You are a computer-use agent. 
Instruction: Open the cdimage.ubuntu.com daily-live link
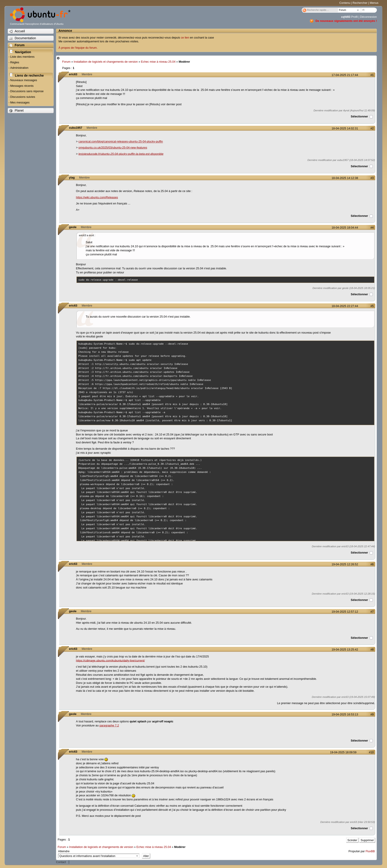point(110,661)
